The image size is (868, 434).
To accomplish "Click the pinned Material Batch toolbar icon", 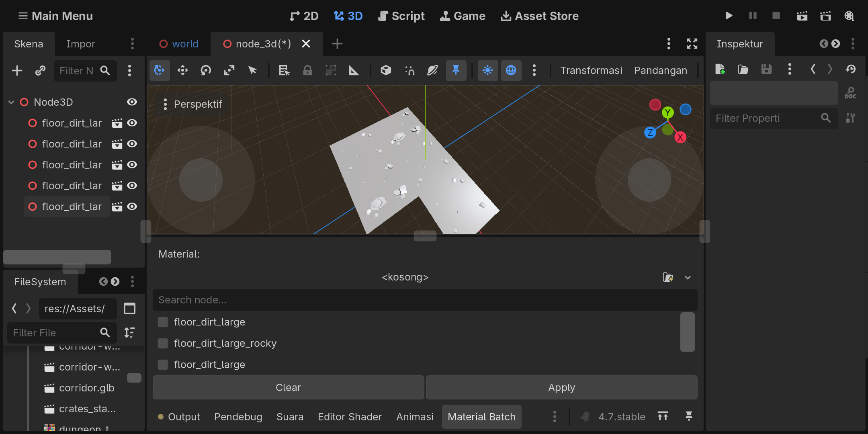I will (x=456, y=70).
